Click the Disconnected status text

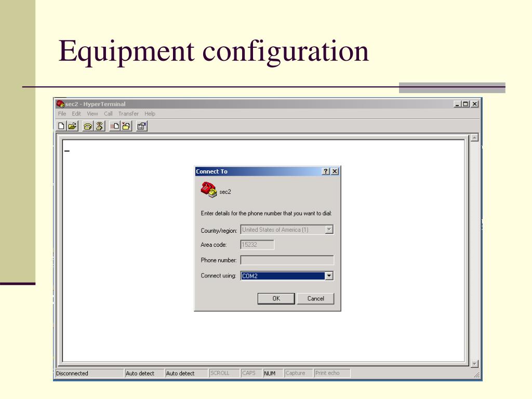[72, 374]
